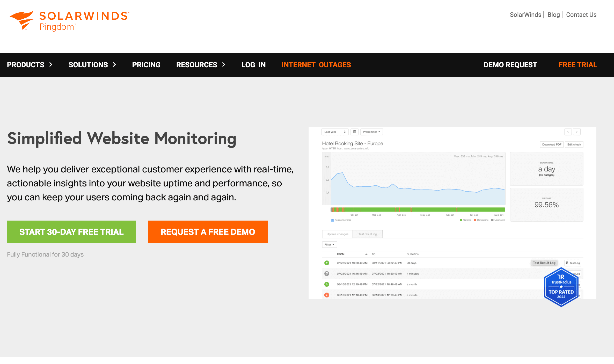Open Internet Outages page
The image size is (614, 364).
point(316,65)
